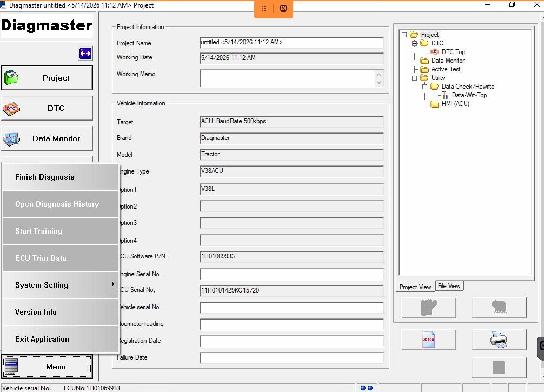Click the ECUNo status bar text

[92, 388]
